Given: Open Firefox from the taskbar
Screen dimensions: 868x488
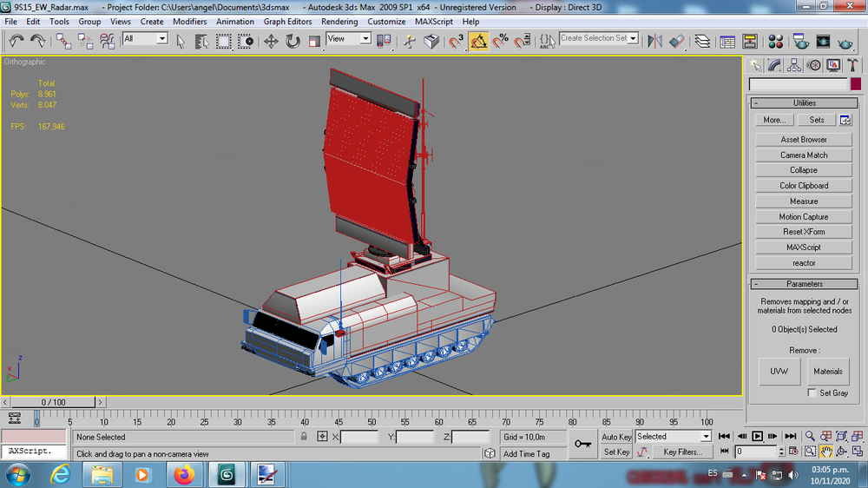Looking at the screenshot, I should point(184,475).
